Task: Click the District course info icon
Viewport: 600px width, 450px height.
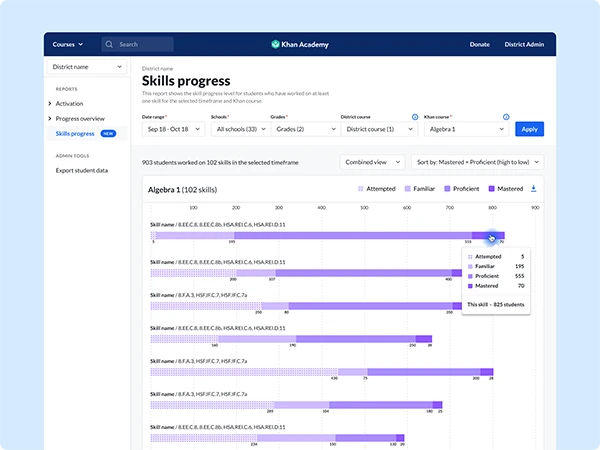Action: [415, 117]
